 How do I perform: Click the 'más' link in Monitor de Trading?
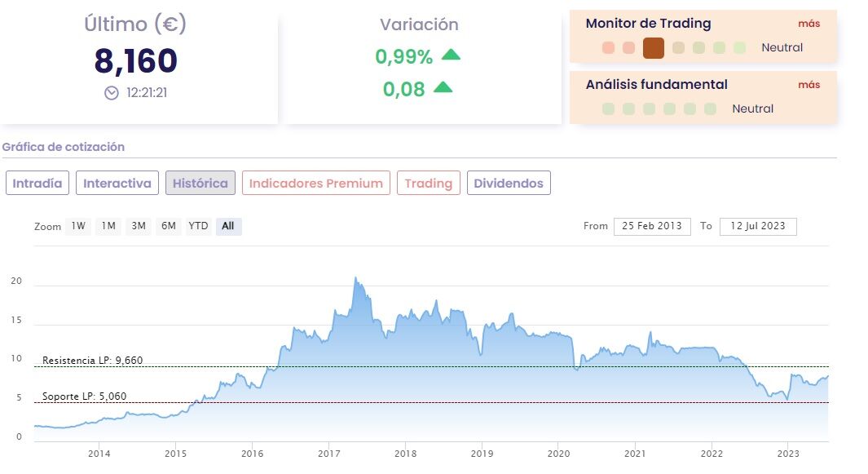[809, 24]
